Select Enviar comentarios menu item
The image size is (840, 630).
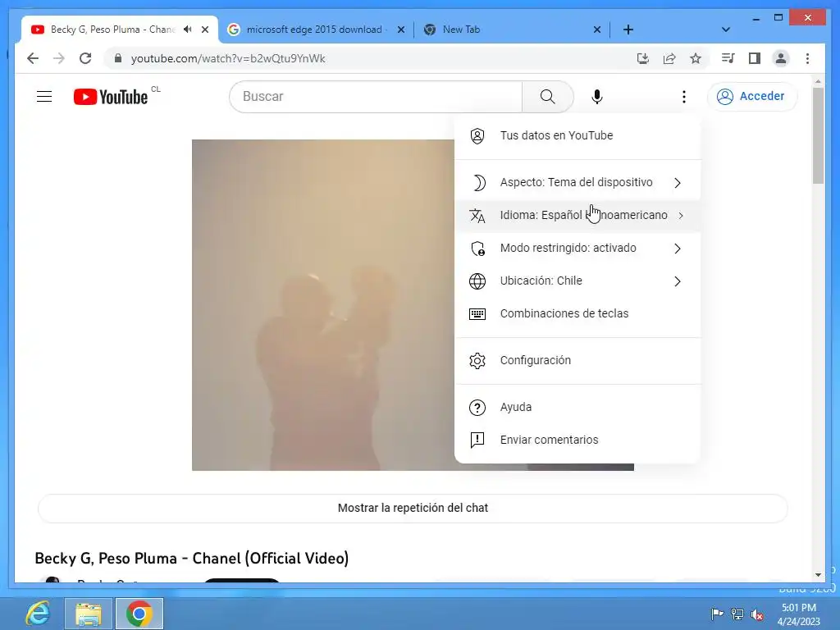tap(577, 440)
